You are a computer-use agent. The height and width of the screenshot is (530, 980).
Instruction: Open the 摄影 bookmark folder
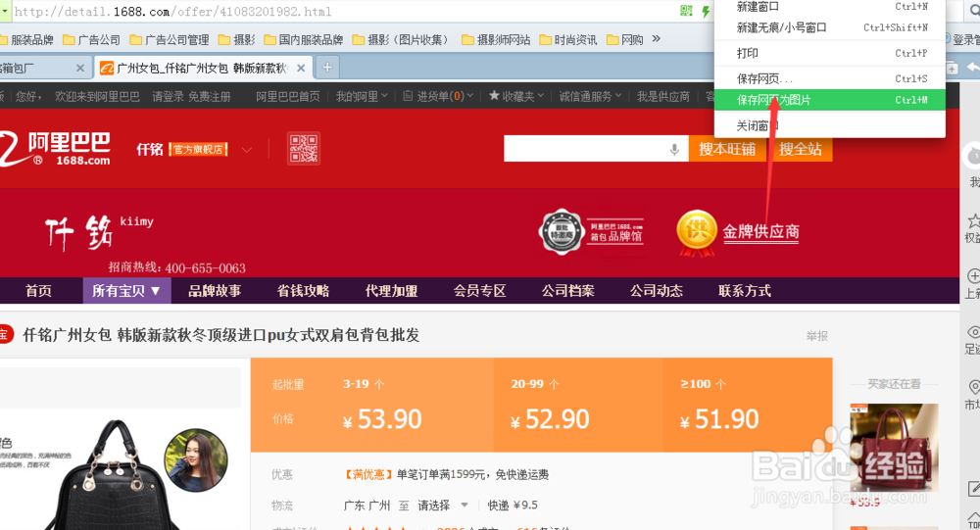click(237, 40)
